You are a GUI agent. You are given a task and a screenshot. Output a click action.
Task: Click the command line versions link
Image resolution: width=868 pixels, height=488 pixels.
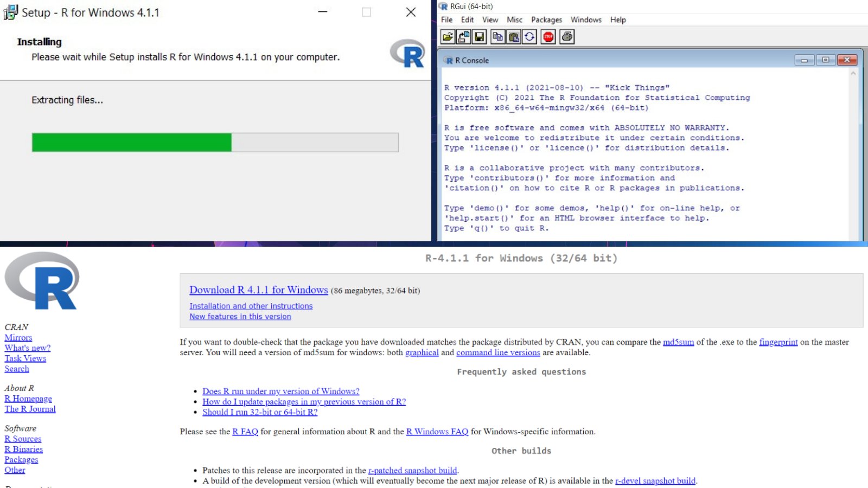[498, 352]
